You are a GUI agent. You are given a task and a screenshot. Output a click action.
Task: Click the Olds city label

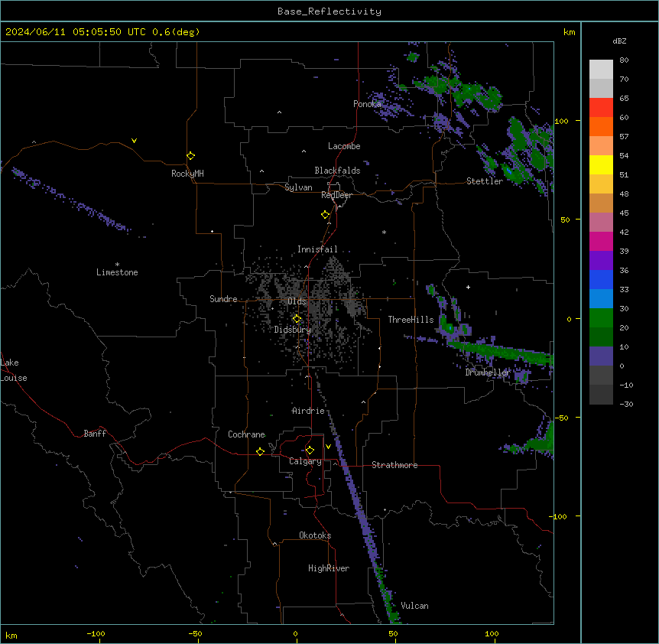click(x=297, y=301)
